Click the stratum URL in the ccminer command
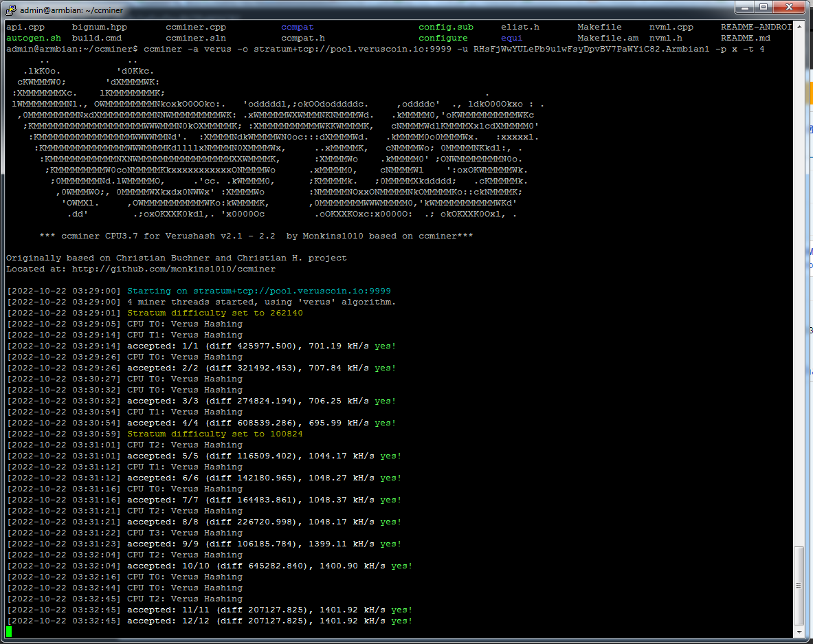813x644 pixels. [x=353, y=49]
